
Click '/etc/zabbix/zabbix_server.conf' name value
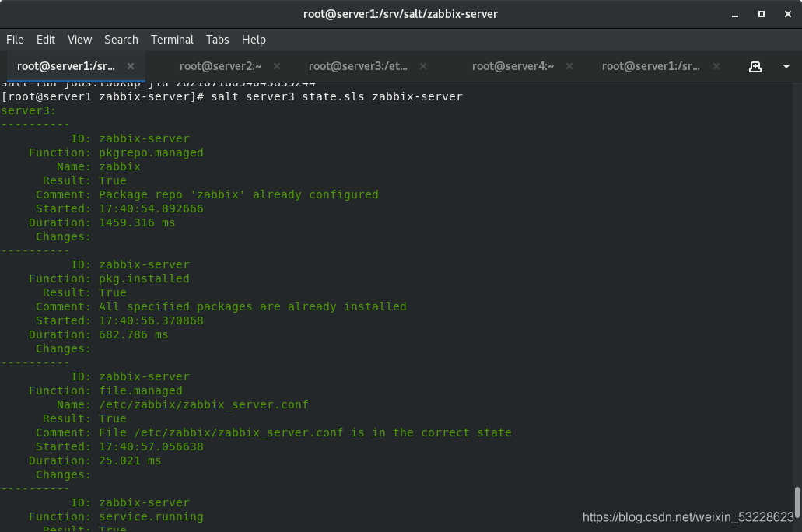pos(204,404)
